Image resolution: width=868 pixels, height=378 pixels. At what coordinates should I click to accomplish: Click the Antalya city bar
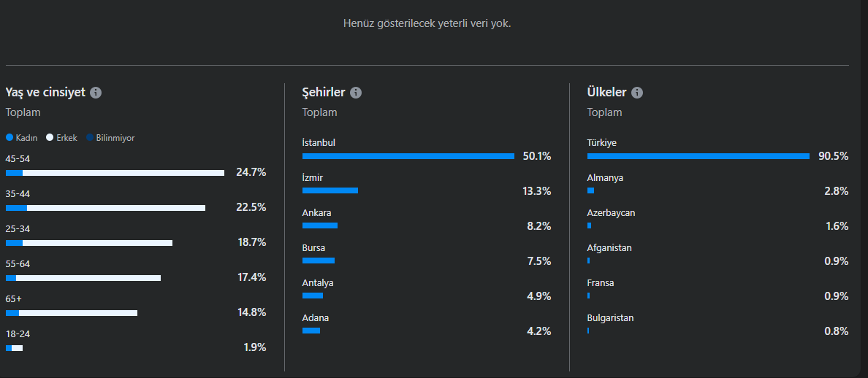[312, 296]
